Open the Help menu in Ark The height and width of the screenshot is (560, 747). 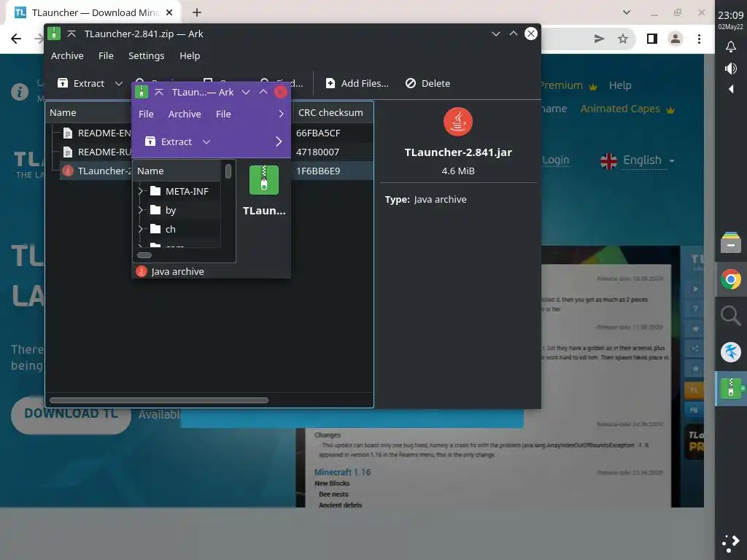point(190,55)
